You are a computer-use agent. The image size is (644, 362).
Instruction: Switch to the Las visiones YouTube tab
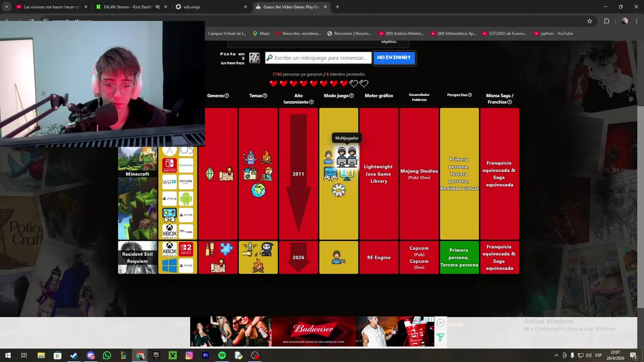click(x=52, y=7)
